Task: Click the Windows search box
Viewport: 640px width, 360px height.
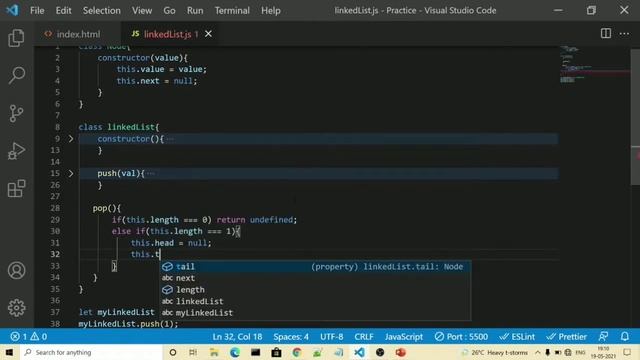Action: click(91, 352)
